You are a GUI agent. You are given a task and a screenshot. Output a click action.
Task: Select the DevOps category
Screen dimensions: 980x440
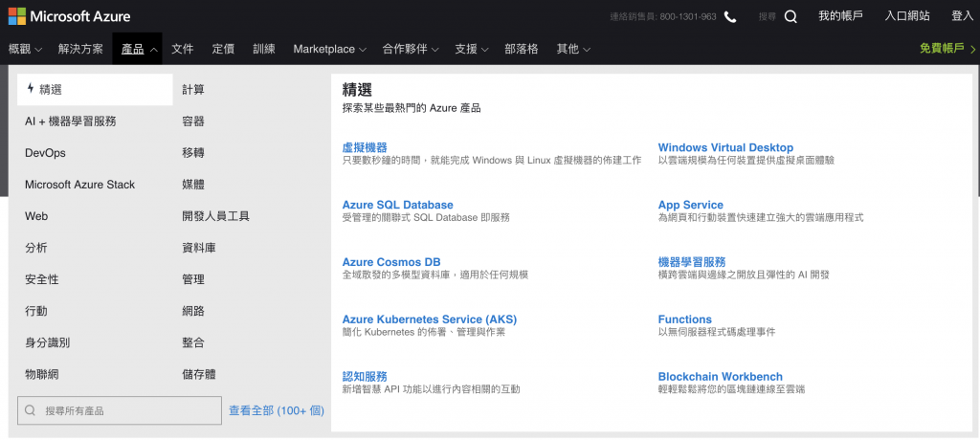pyautogui.click(x=45, y=153)
